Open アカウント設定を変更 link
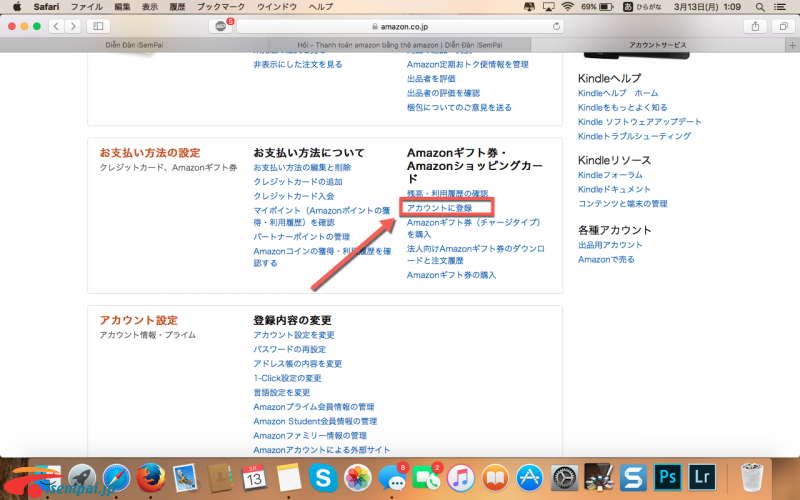Image resolution: width=800 pixels, height=500 pixels. (x=294, y=335)
